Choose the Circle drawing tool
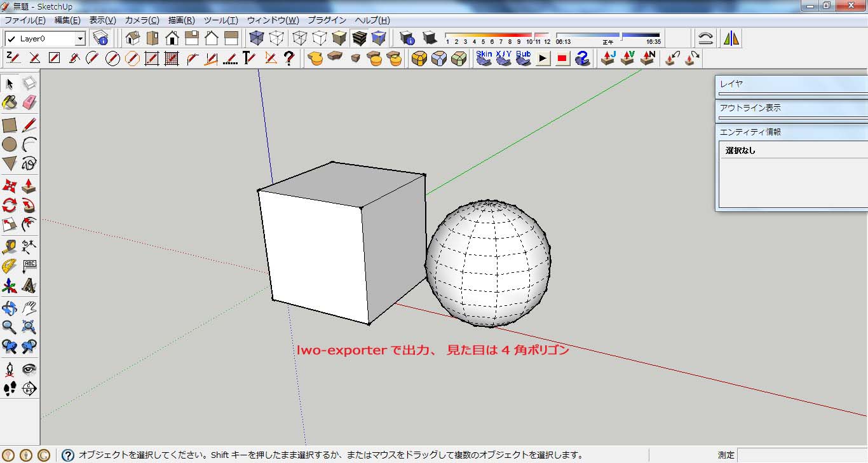 (x=10, y=144)
